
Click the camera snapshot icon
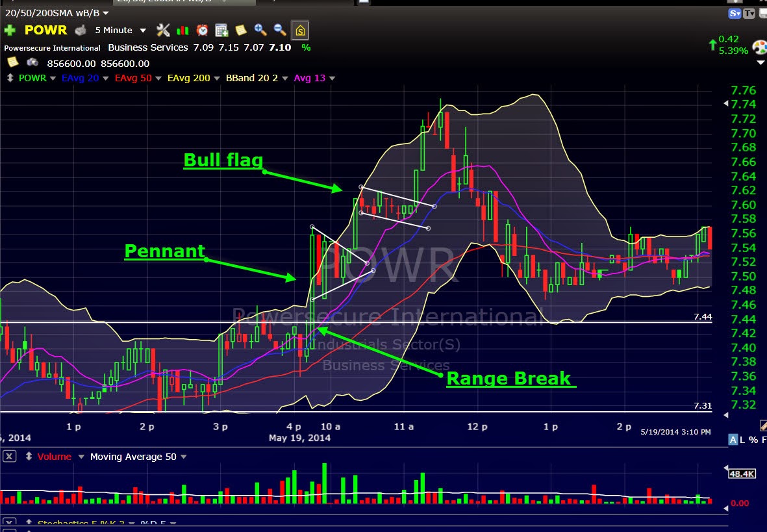32,62
